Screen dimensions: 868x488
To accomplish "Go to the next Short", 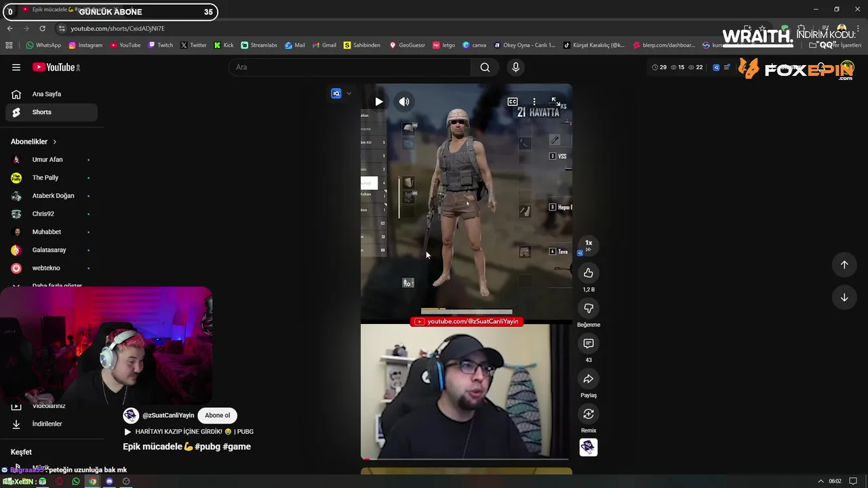I will click(844, 298).
